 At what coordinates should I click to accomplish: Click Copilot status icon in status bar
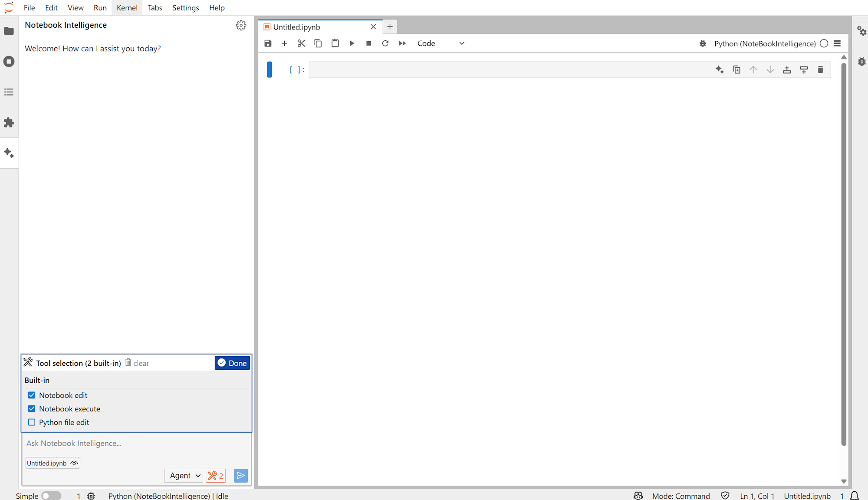point(638,496)
